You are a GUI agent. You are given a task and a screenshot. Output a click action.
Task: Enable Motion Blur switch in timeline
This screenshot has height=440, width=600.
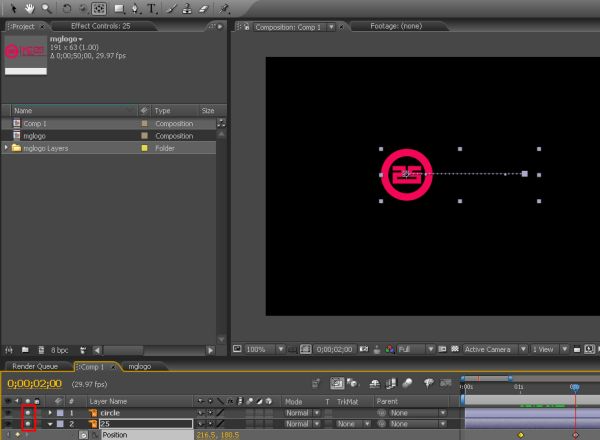point(408,383)
